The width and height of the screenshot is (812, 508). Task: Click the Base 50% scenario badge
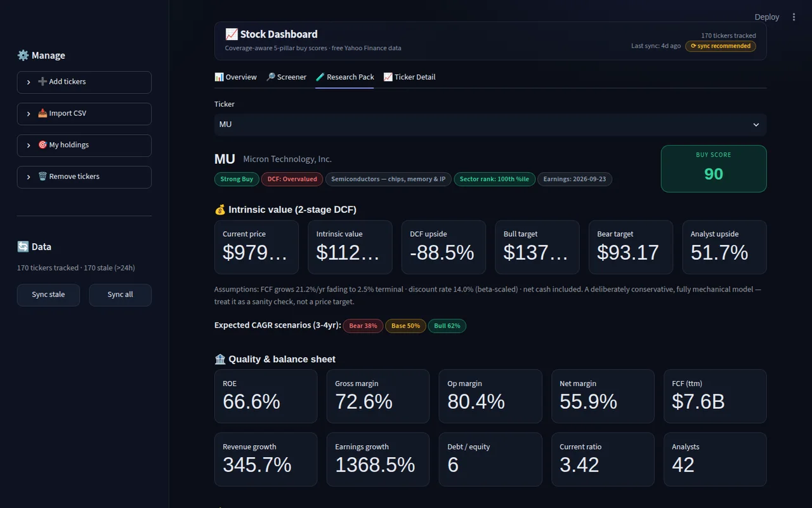(405, 326)
